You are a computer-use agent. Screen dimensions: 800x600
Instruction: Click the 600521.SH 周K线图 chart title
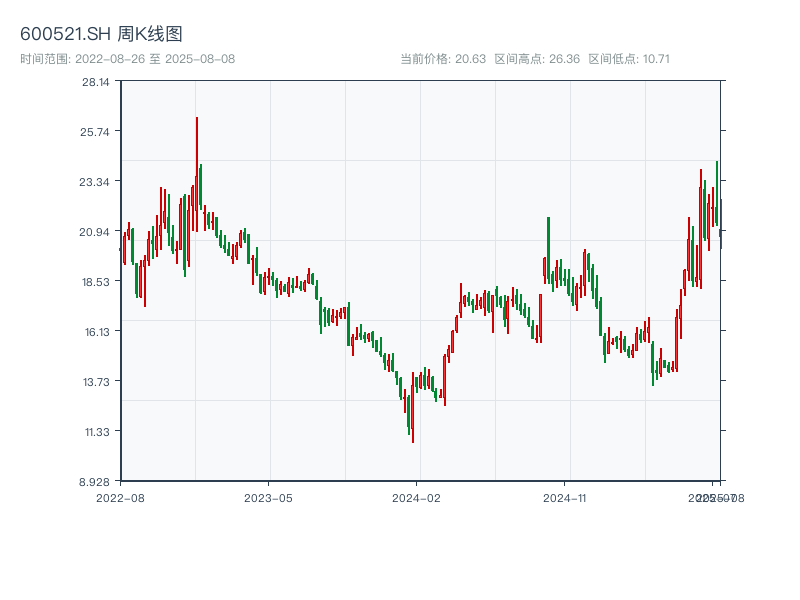coord(101,35)
